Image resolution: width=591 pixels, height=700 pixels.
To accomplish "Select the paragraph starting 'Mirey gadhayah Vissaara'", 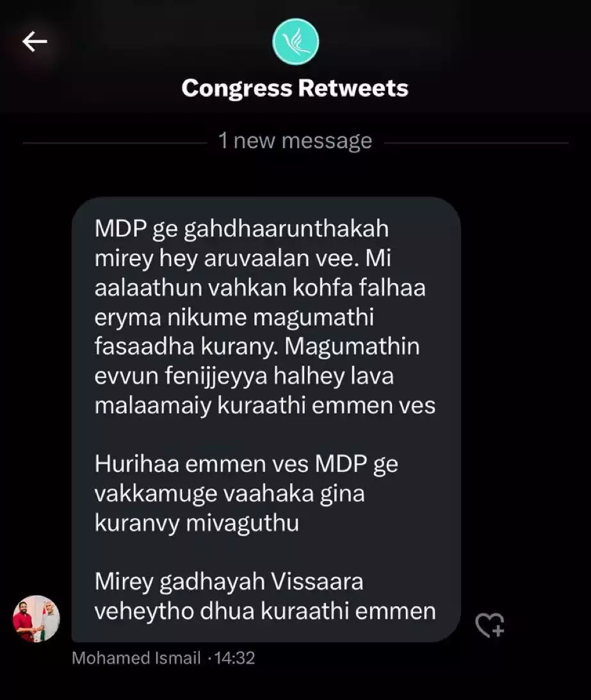I will (x=265, y=596).
